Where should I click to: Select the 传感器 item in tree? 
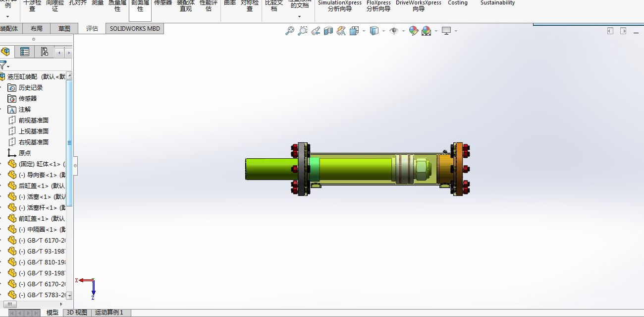coord(22,98)
